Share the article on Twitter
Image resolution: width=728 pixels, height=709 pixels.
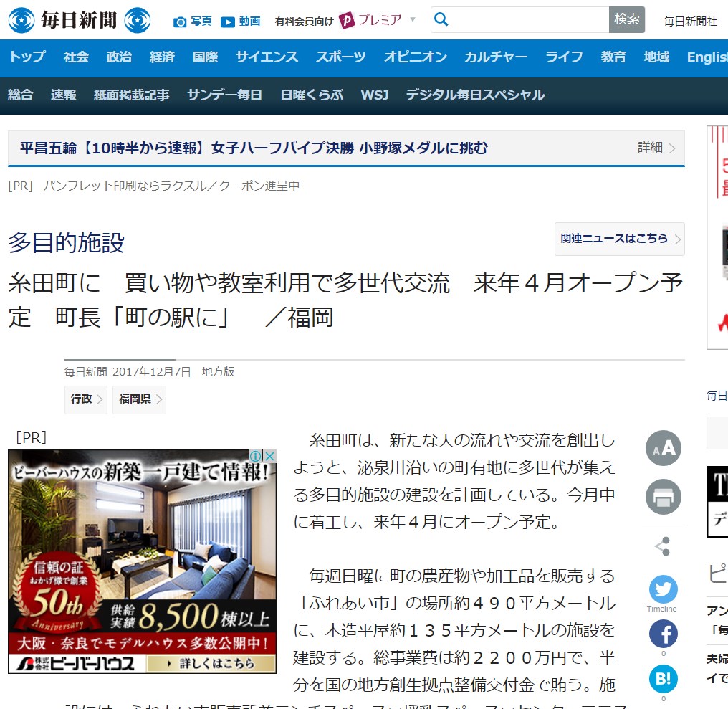coord(663,589)
